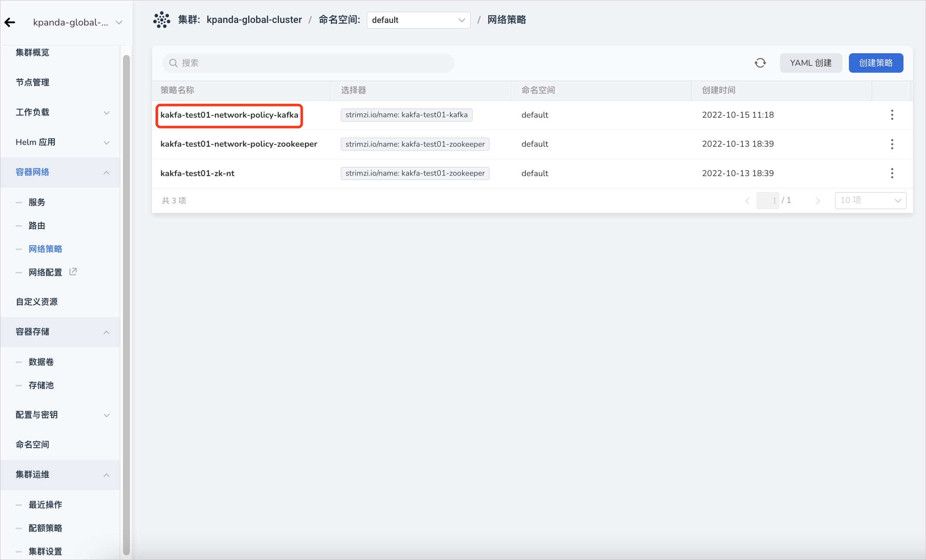Image resolution: width=926 pixels, height=560 pixels.
Task: Expand the 配置与密钥 sidebar section
Action: [60, 415]
